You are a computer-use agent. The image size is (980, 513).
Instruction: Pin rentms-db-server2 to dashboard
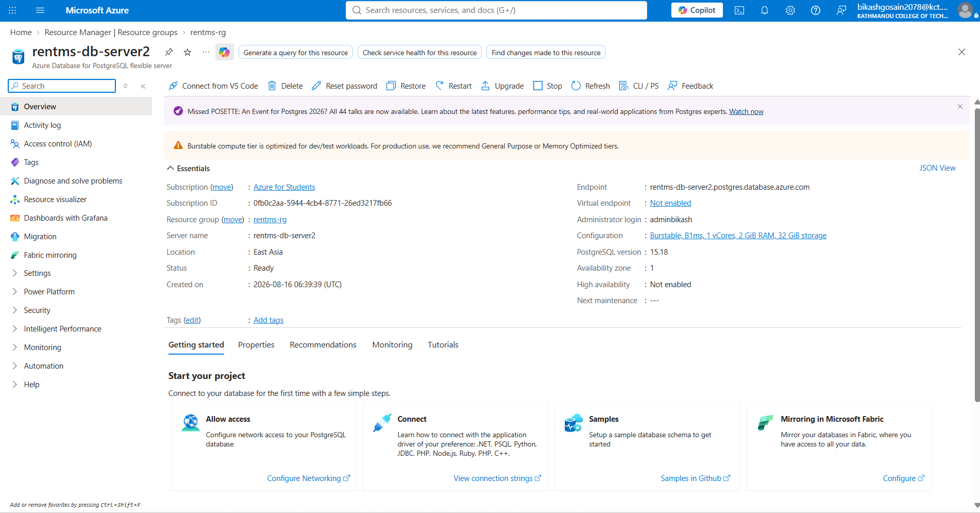168,52
